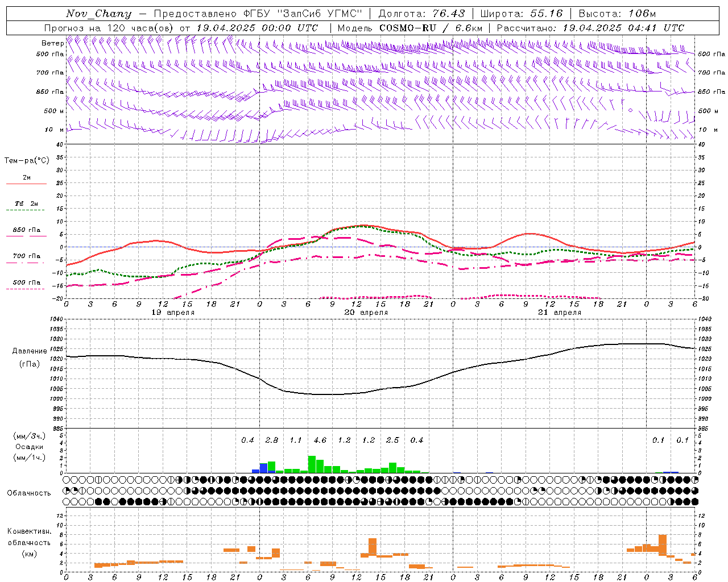Click the 'Td 2м' dew point legend entry
The width and height of the screenshot is (728, 582).
point(27,203)
